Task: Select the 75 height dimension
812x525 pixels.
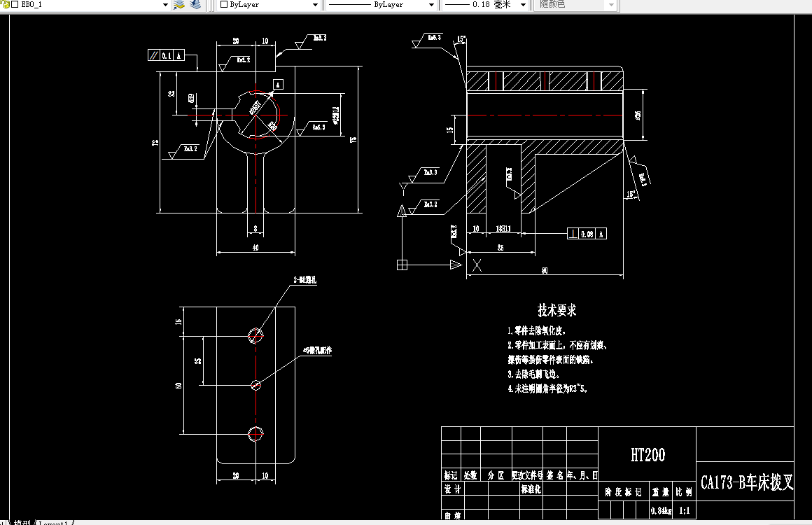Action: click(x=353, y=140)
